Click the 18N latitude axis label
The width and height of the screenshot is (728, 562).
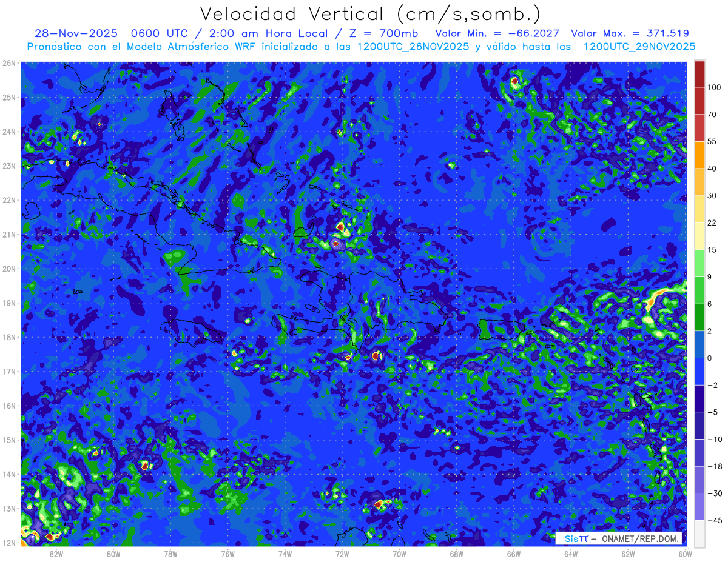point(9,337)
